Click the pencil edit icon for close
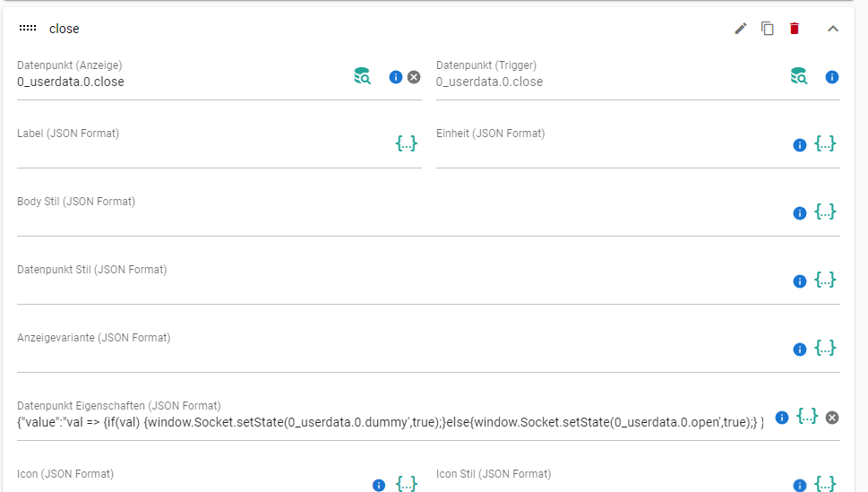The height and width of the screenshot is (492, 868). pos(741,29)
